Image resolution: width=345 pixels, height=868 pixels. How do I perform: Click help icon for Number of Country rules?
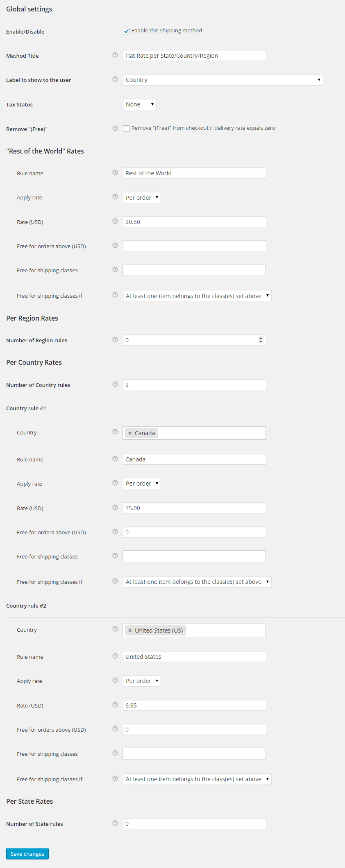(x=115, y=384)
